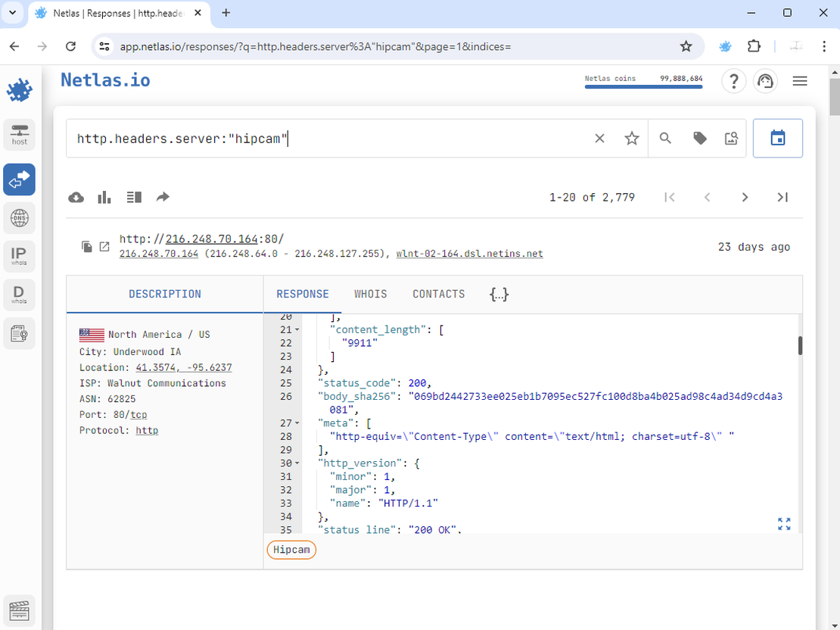
Task: Switch to the WHOIS tab
Action: [x=370, y=294]
